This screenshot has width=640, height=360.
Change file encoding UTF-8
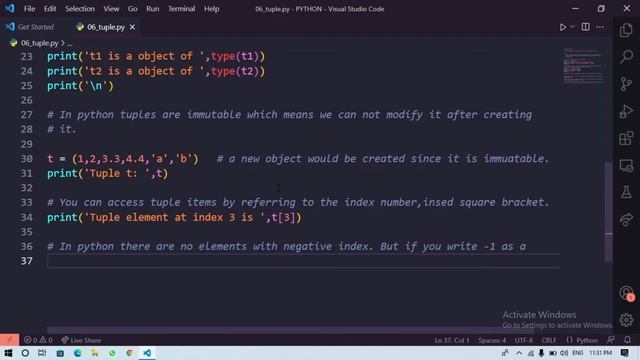[523, 340]
